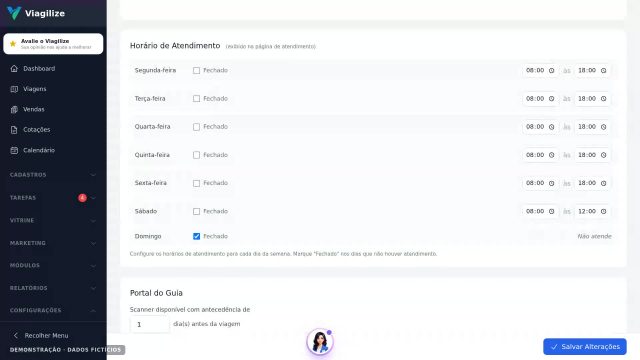The width and height of the screenshot is (640, 360).
Task: Click the star icon in Avalie o Viagilize
Action: click(x=13, y=44)
